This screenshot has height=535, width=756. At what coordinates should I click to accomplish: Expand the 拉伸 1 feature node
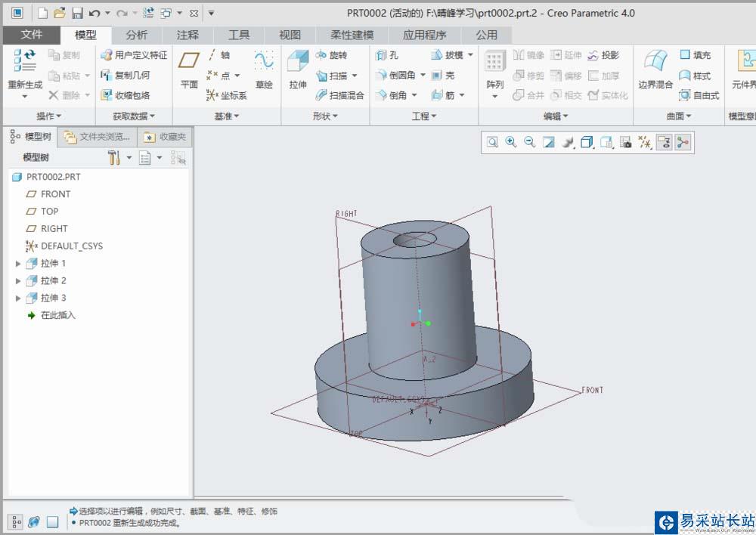click(x=18, y=264)
